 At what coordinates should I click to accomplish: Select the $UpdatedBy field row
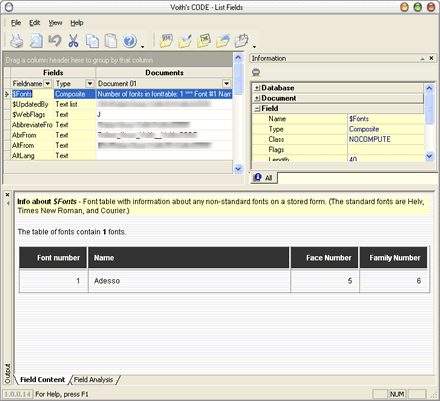coord(121,104)
